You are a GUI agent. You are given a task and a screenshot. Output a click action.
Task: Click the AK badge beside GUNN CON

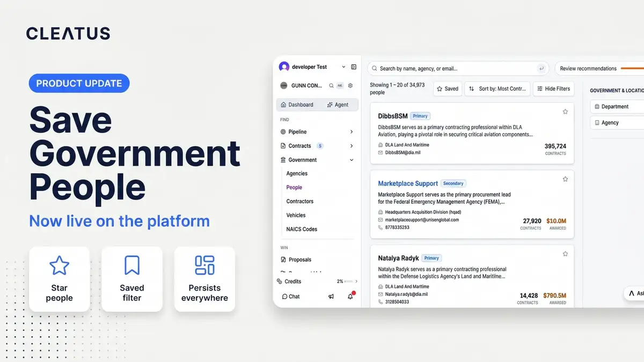(340, 85)
